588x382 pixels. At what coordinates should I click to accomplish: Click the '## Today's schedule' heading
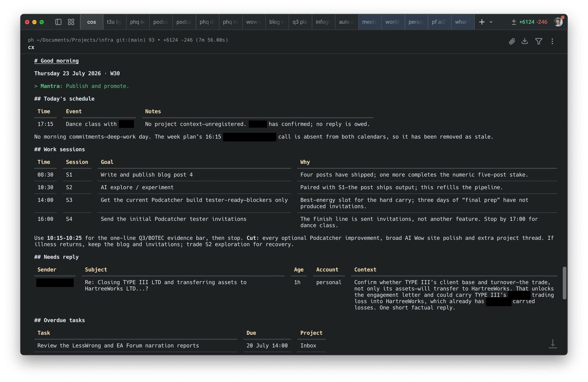point(64,99)
